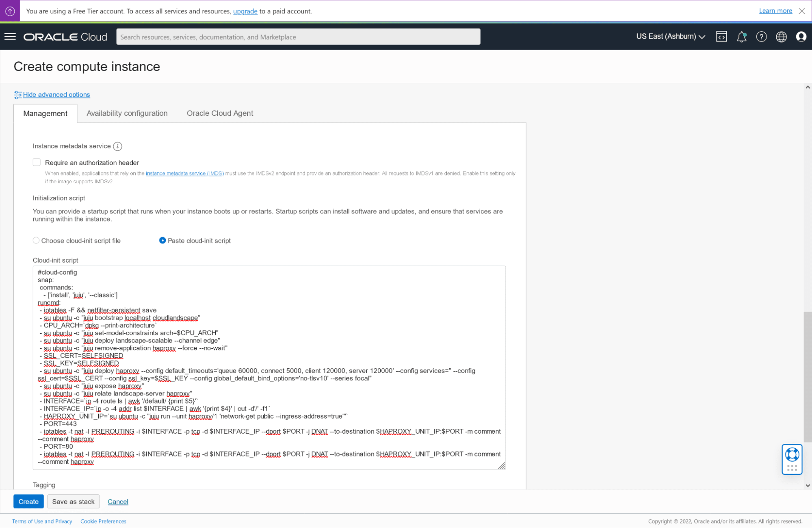Open Cloud Shell developer tools icon
Image resolution: width=812 pixels, height=528 pixels.
(721, 37)
